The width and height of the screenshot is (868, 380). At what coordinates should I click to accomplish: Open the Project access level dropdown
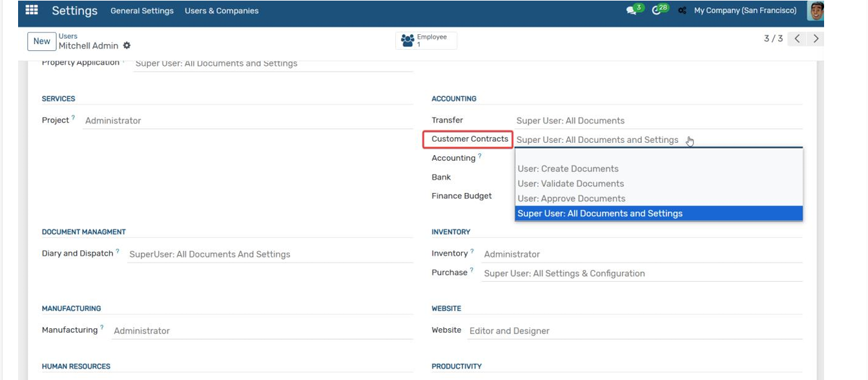pos(248,121)
